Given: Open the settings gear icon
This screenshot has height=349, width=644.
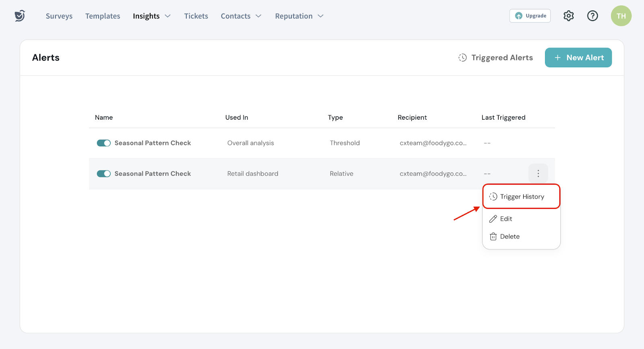Looking at the screenshot, I should [568, 16].
